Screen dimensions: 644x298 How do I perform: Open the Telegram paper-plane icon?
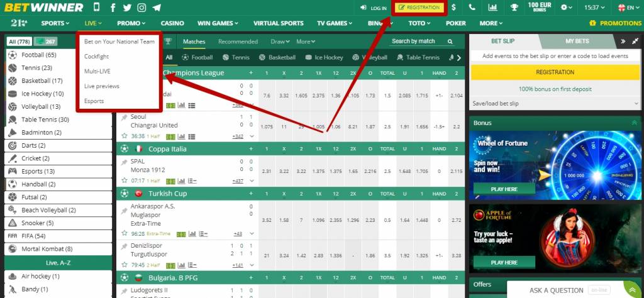click(x=156, y=8)
